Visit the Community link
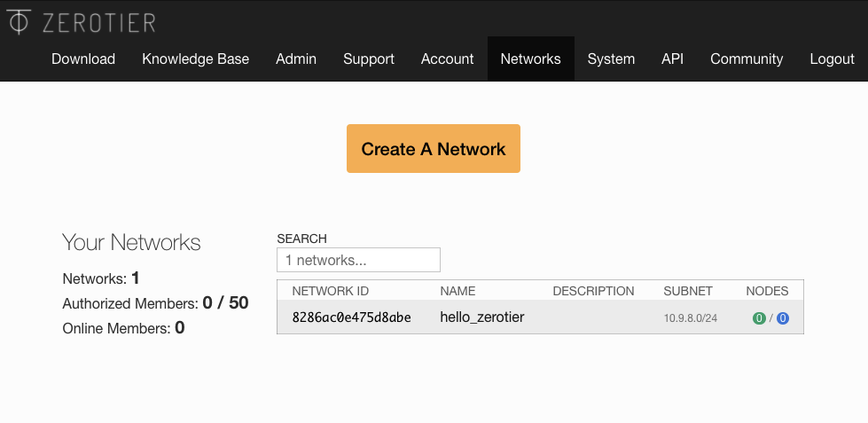The height and width of the screenshot is (423, 868). tap(747, 59)
